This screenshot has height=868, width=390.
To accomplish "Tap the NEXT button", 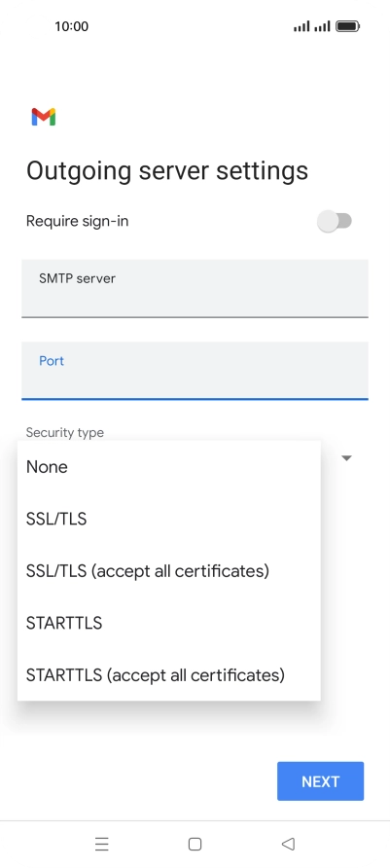I will [320, 781].
